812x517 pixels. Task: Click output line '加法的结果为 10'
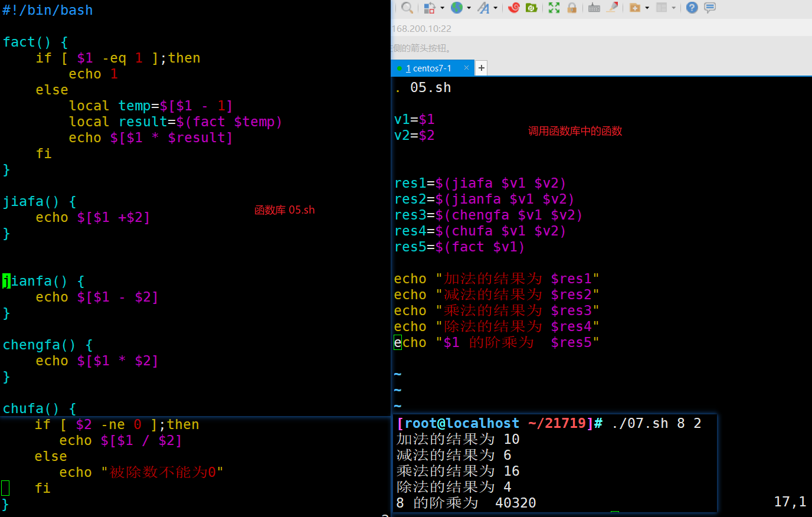click(x=458, y=439)
